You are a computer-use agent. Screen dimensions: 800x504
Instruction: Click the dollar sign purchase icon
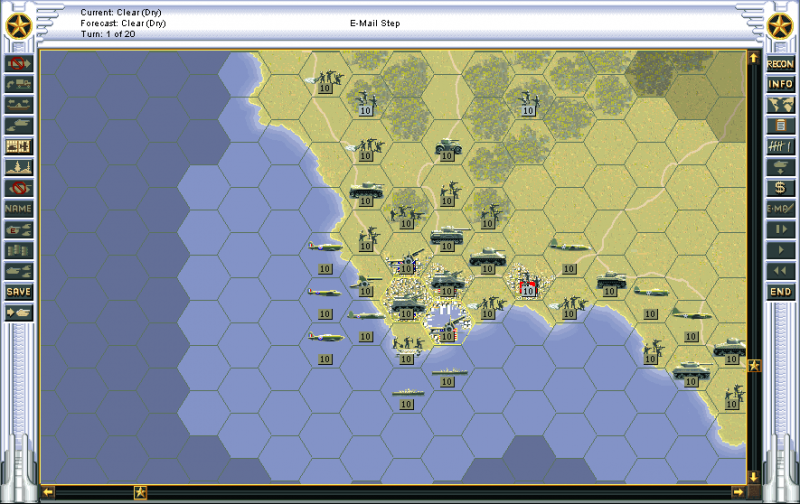780,188
